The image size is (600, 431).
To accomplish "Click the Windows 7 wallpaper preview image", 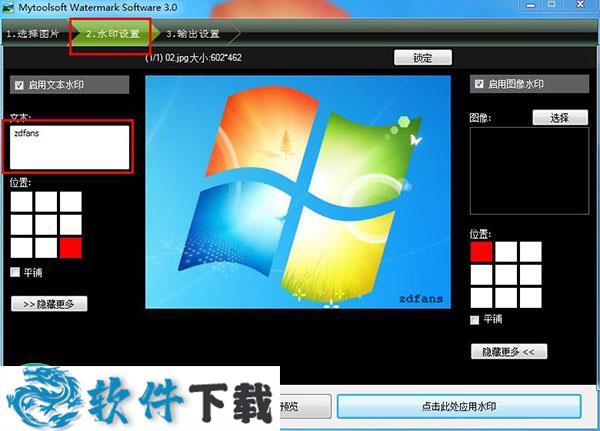I will [x=298, y=190].
